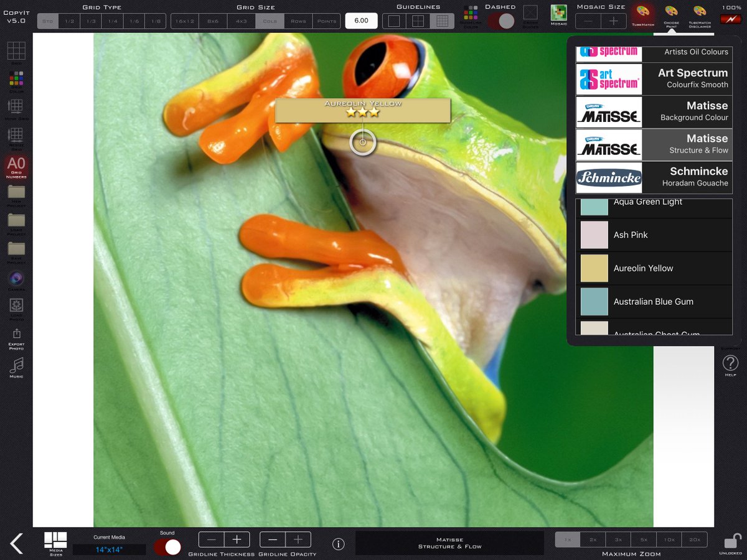Click the Save Project folder icon
Image resolution: width=747 pixels, height=560 pixels.
[x=16, y=249]
